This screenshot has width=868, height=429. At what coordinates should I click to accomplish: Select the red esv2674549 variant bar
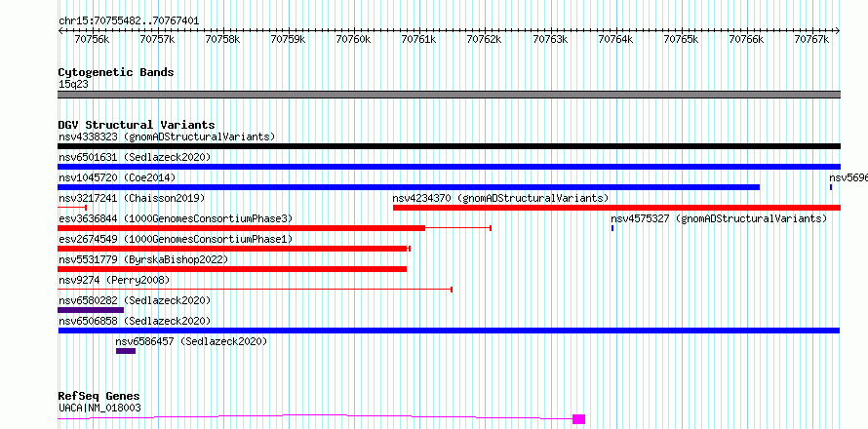click(232, 249)
